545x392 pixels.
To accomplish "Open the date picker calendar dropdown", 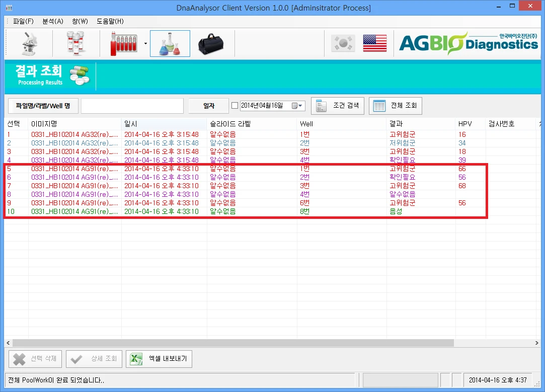I will pos(297,106).
